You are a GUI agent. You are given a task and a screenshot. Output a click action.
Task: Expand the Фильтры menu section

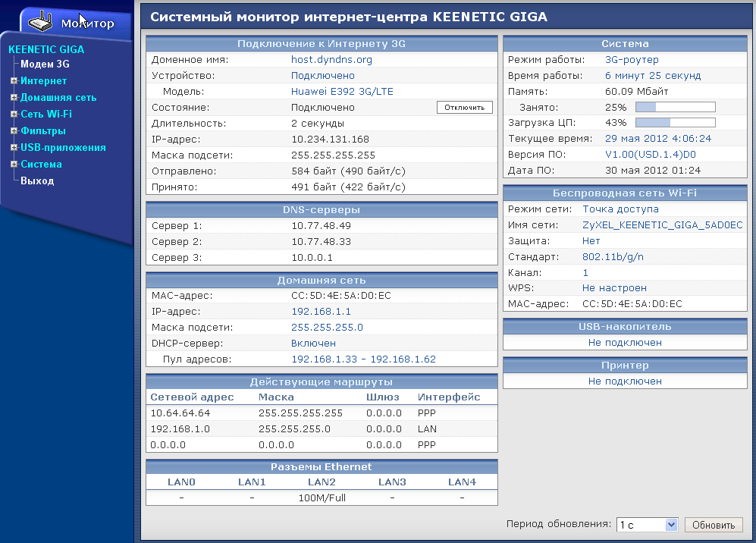click(x=14, y=131)
